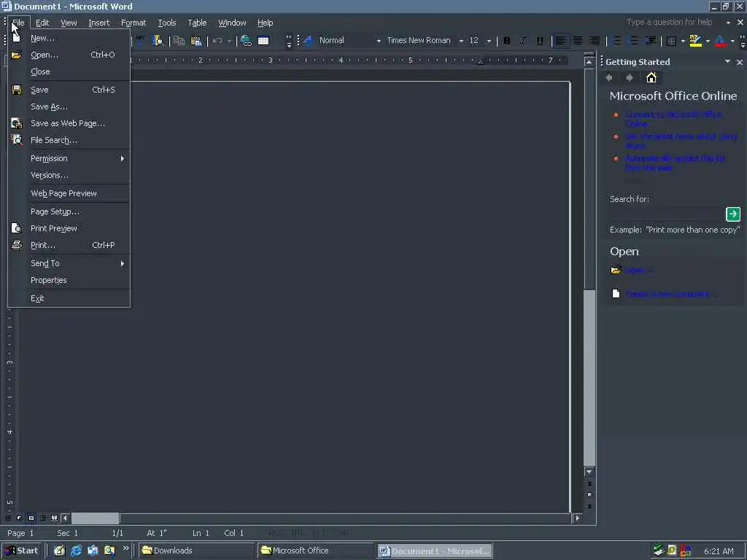Click the Insert Hyperlink toolbar icon
The height and width of the screenshot is (560, 747).
click(x=246, y=41)
